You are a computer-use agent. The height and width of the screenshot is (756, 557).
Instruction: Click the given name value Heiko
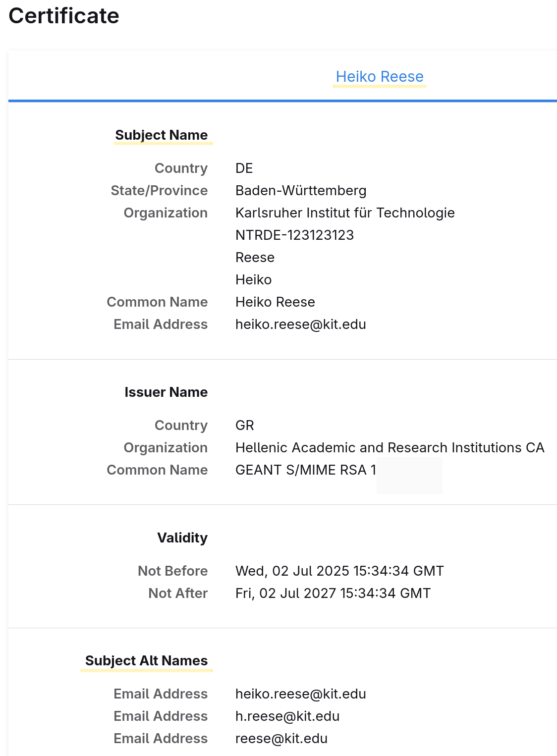(253, 280)
